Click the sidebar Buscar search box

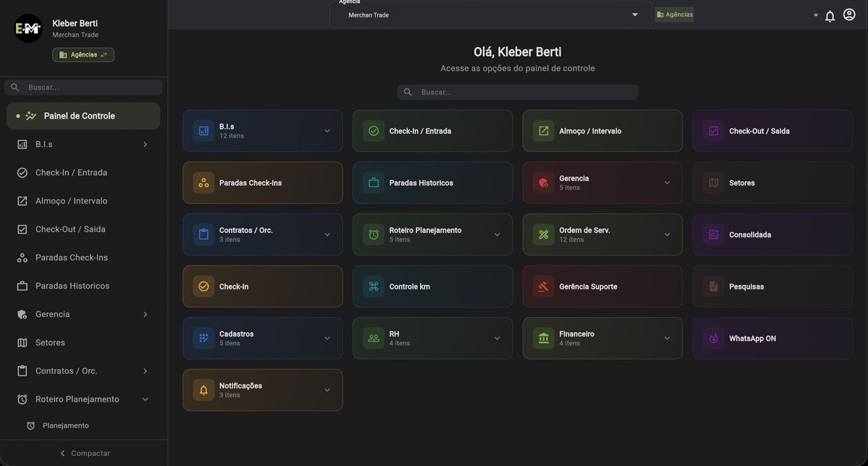click(83, 86)
